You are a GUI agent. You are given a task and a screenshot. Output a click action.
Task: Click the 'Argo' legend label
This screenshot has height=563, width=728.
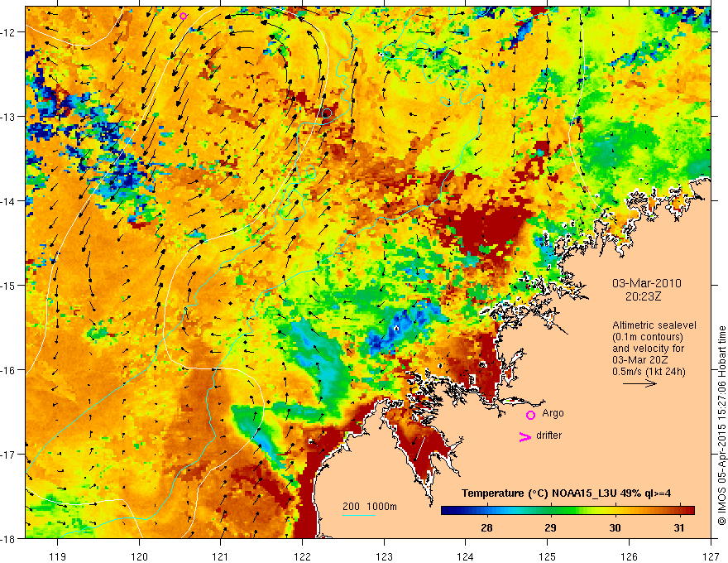coord(553,413)
